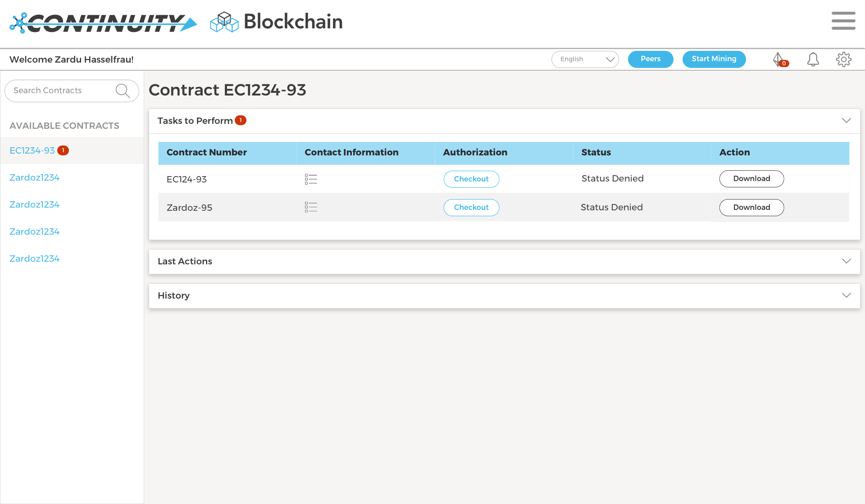Viewport: 865px width, 504px height.
Task: Click the notification bell icon
Action: [x=813, y=59]
